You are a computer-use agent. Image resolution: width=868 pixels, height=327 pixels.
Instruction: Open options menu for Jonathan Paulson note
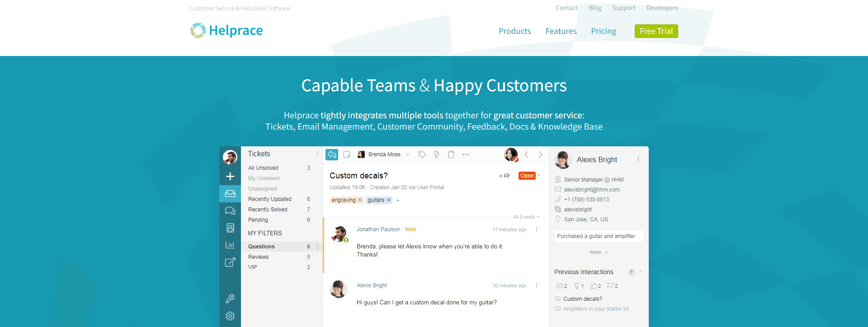tap(537, 229)
